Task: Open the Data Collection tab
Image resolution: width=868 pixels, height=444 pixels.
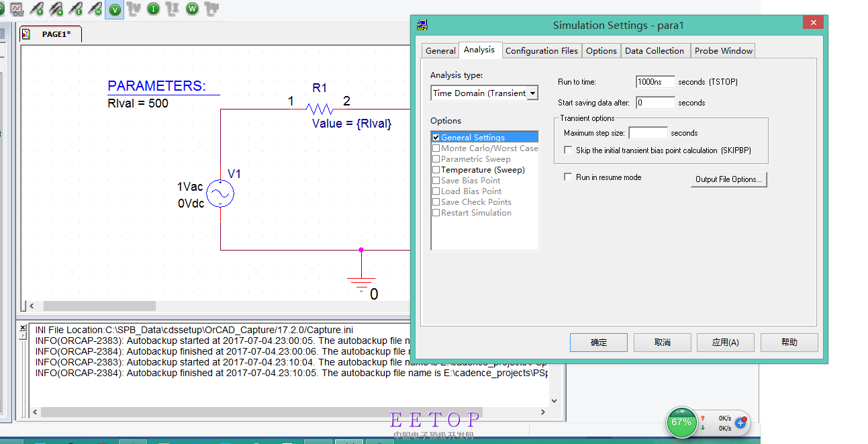Action: 655,51
